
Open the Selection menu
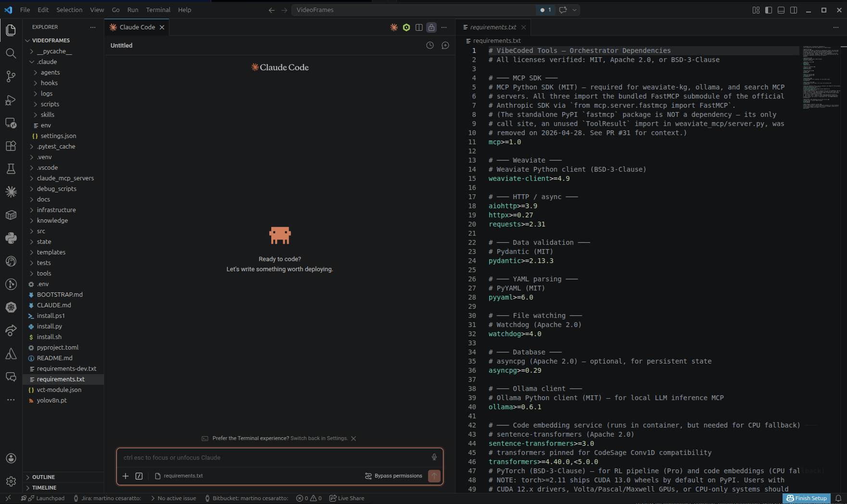point(69,10)
